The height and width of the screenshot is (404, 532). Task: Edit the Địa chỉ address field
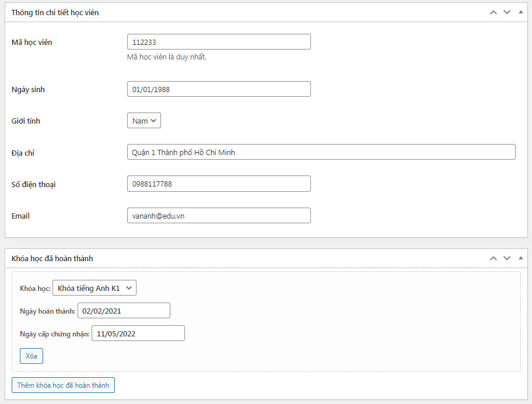tap(321, 152)
